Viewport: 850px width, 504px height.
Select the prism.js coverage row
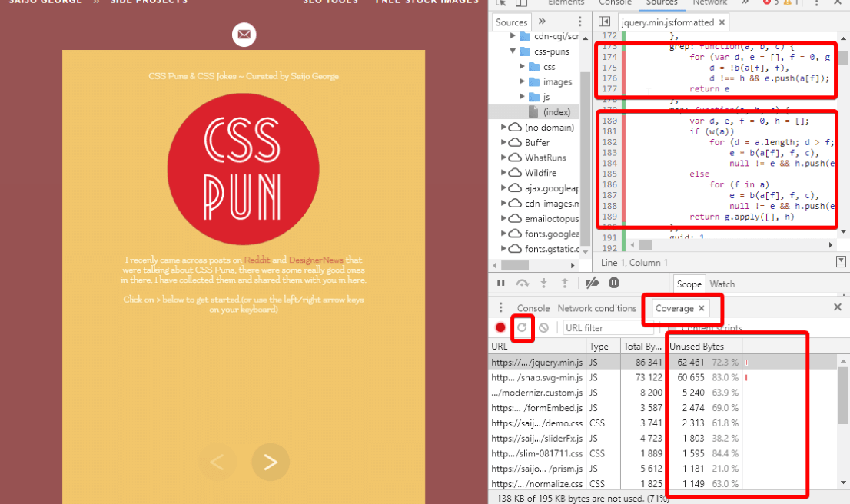coord(662,468)
